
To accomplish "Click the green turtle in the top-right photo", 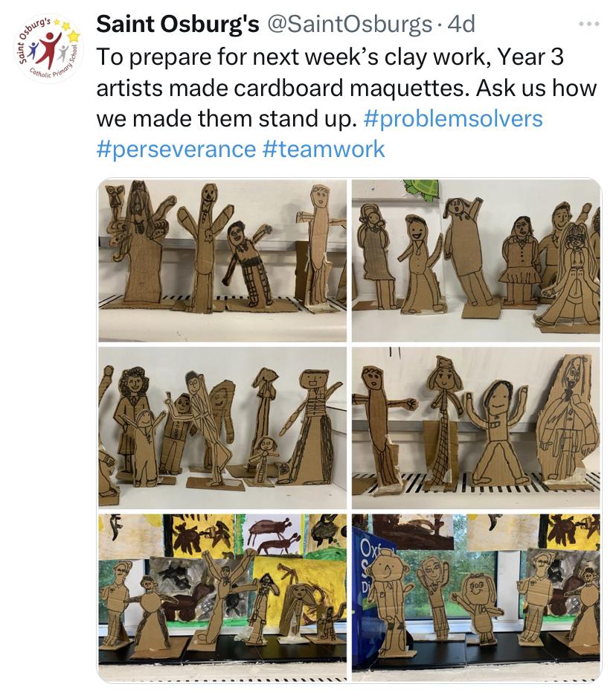I will tap(421, 189).
